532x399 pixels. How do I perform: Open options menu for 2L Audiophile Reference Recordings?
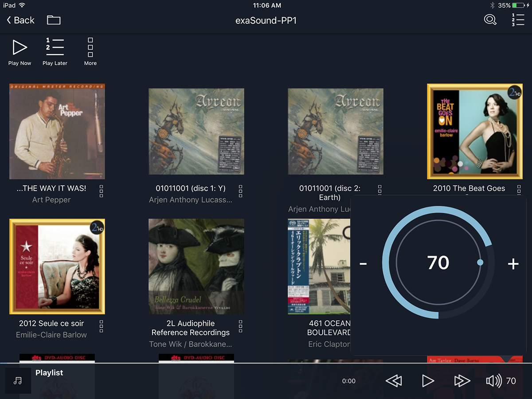(x=241, y=326)
